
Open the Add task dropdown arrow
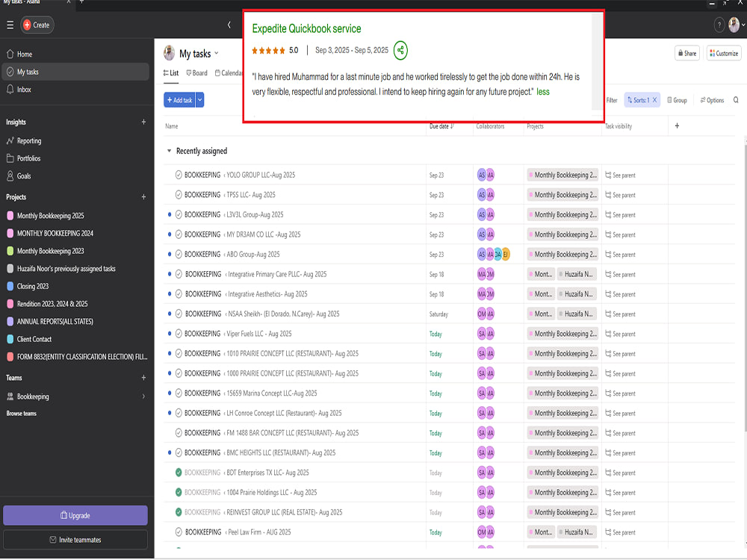click(200, 100)
